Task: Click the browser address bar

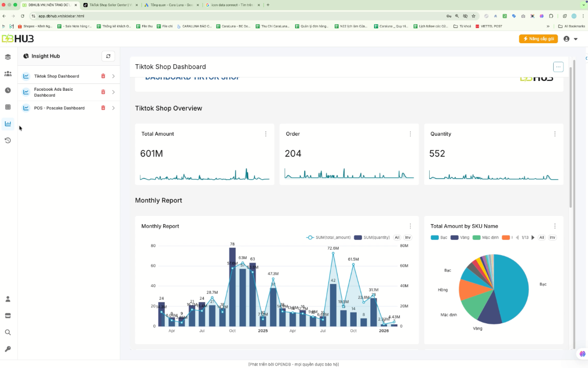Action: pyautogui.click(x=235, y=16)
